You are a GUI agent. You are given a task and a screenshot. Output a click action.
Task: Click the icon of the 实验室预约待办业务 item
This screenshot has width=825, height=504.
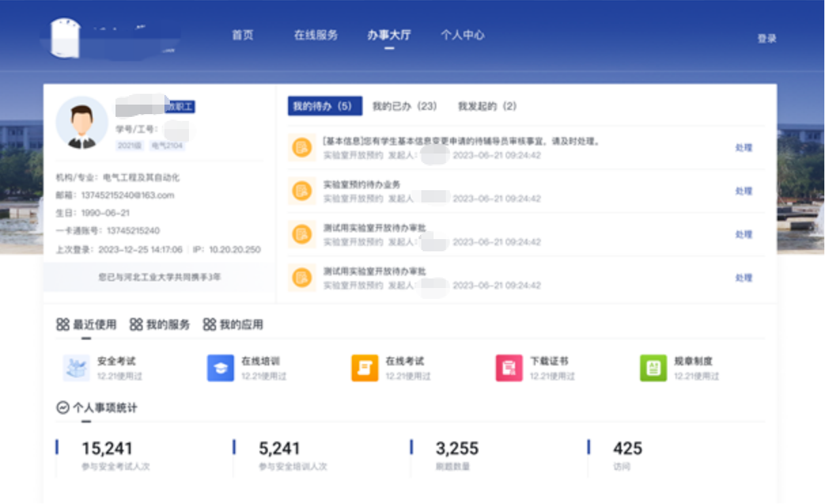(301, 192)
